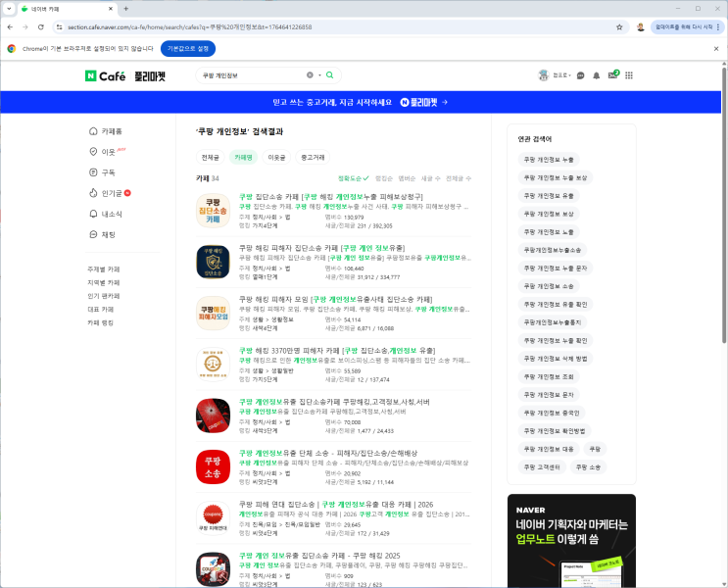Click the 기본값으로 설정 button
Image resolution: width=728 pixels, height=588 pixels.
(x=188, y=48)
